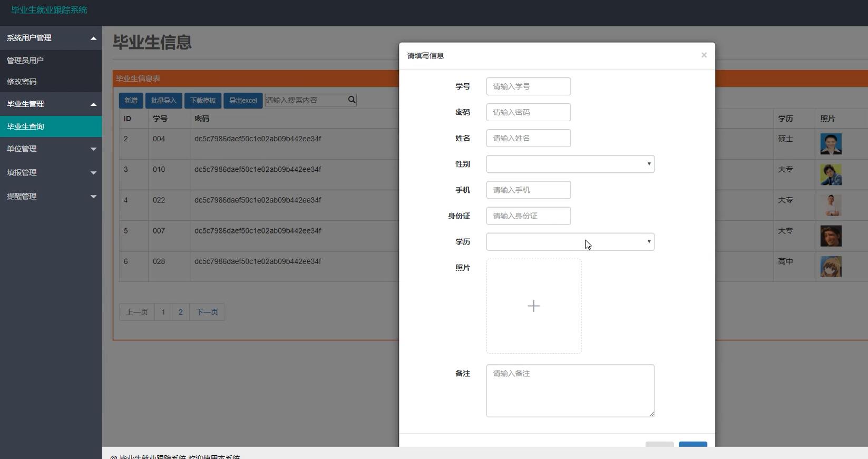
Task: Click the search magnifier icon
Action: pyautogui.click(x=352, y=100)
